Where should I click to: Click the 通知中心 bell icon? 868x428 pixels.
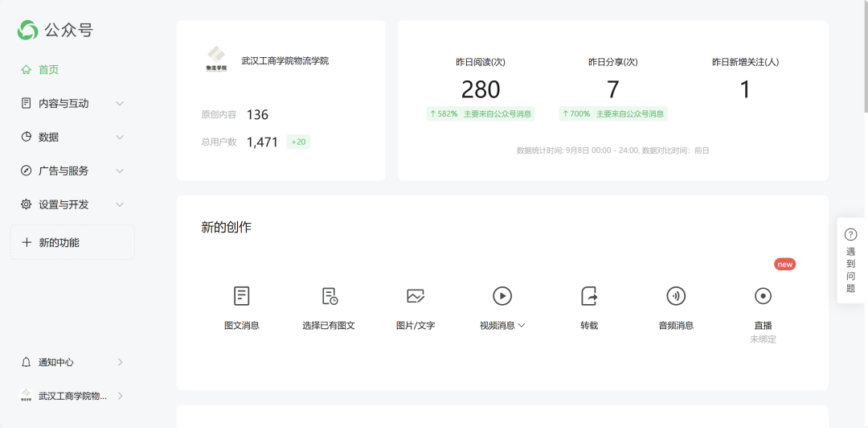tap(26, 362)
